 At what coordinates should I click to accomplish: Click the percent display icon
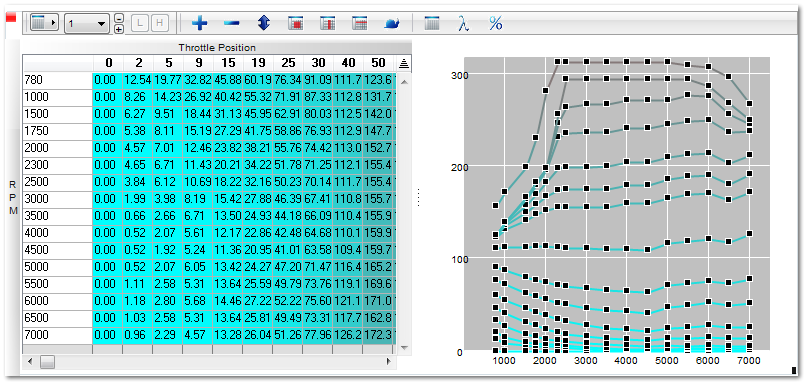pyautogui.click(x=495, y=23)
